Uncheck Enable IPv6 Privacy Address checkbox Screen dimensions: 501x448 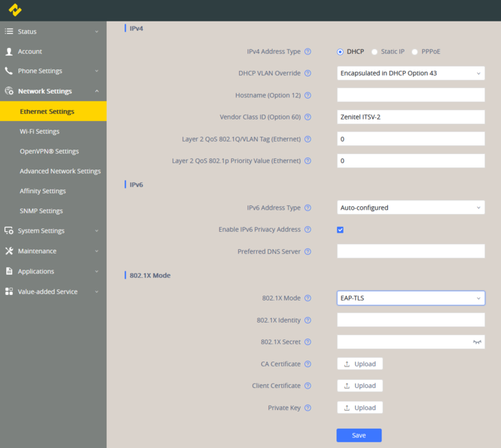(x=341, y=230)
